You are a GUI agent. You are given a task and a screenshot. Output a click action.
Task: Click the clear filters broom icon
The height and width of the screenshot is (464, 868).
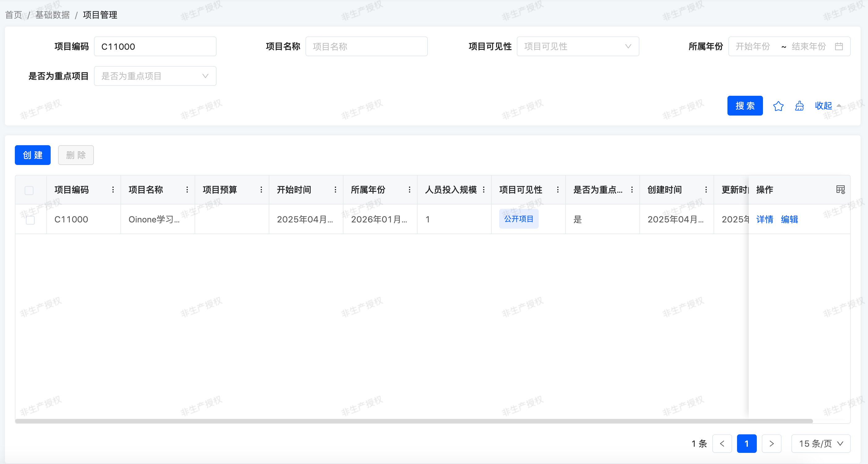(x=799, y=106)
